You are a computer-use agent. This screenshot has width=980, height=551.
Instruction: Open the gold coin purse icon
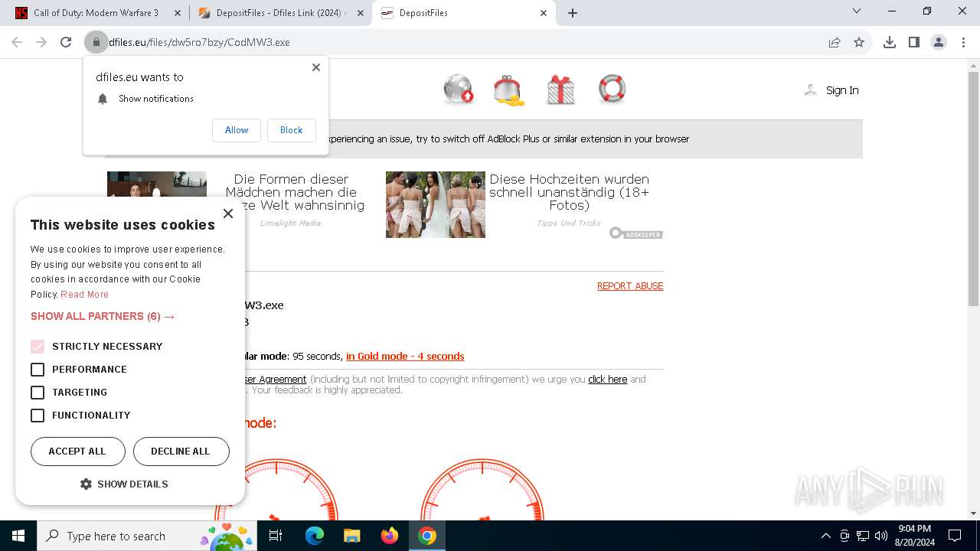(508, 90)
